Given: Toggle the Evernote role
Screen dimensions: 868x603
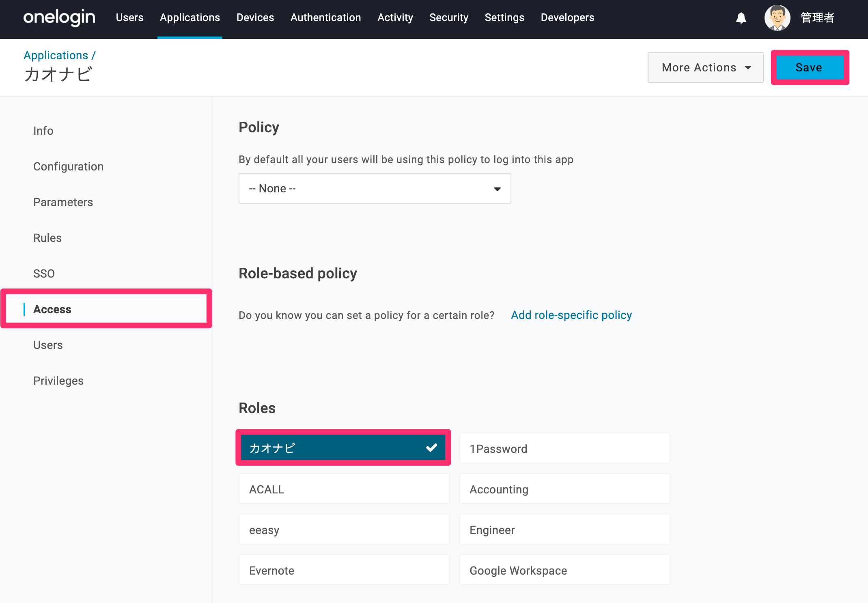Looking at the screenshot, I should 344,570.
